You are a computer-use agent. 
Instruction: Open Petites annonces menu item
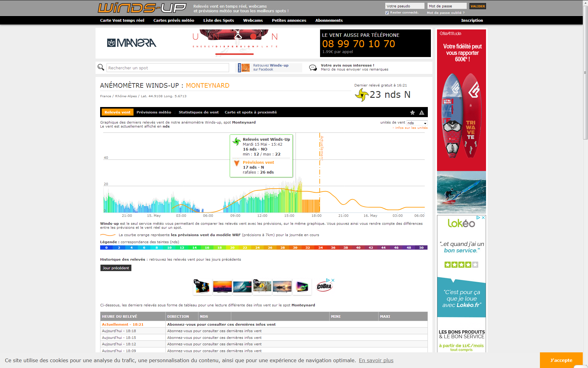coord(289,20)
